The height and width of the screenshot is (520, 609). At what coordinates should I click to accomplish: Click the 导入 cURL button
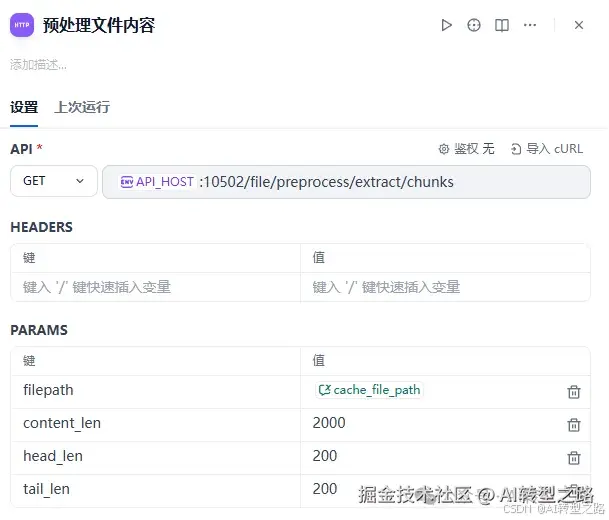coord(547,149)
